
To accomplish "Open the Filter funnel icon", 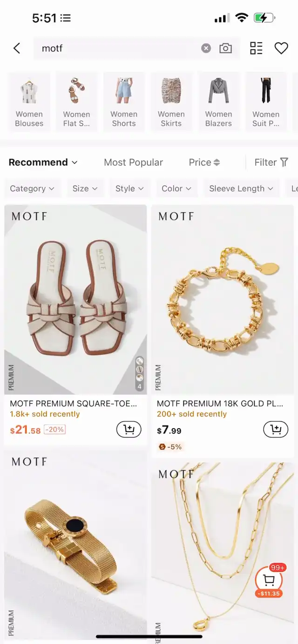I will click(271, 162).
